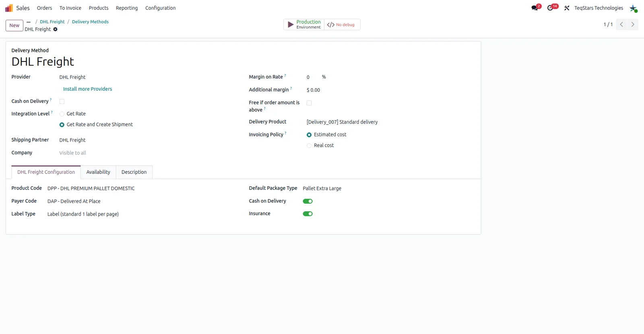Screen dimensions: 644x334
Task: Click the No debug code icon
Action: pos(330,25)
